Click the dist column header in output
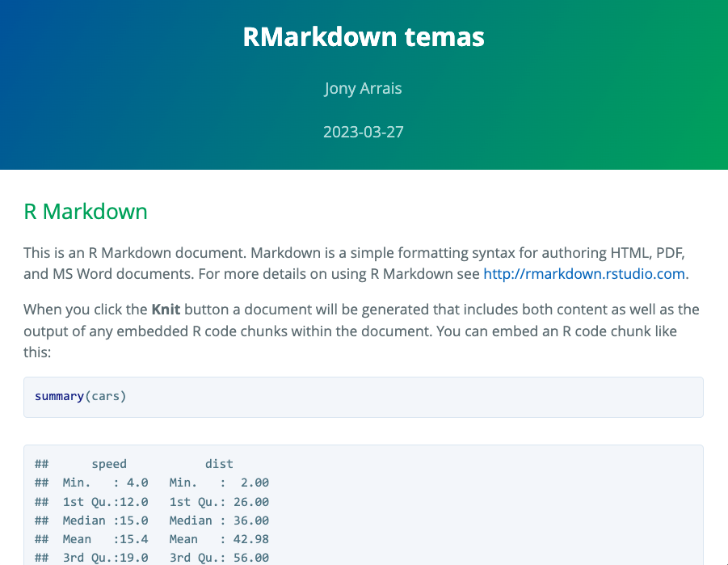The image size is (728, 565). tap(219, 464)
